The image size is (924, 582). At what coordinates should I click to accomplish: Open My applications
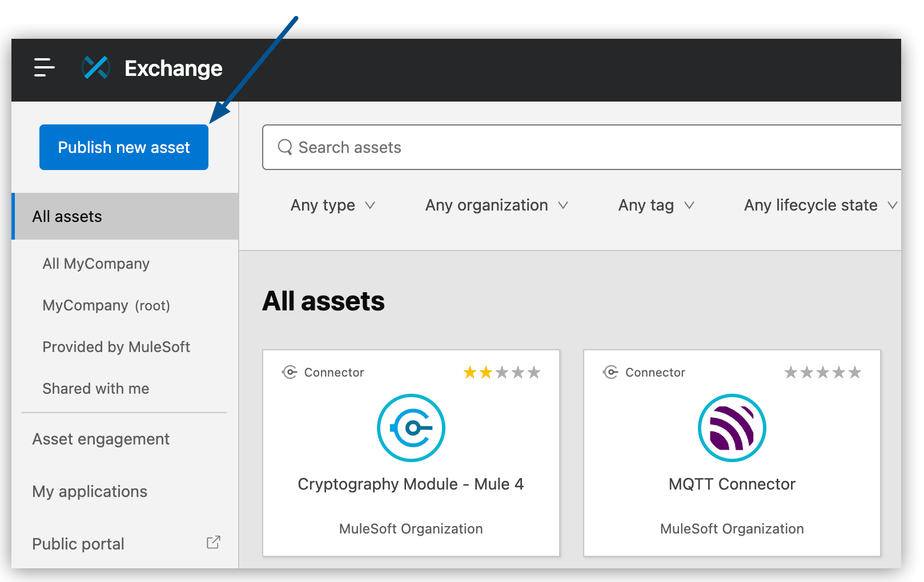click(90, 491)
